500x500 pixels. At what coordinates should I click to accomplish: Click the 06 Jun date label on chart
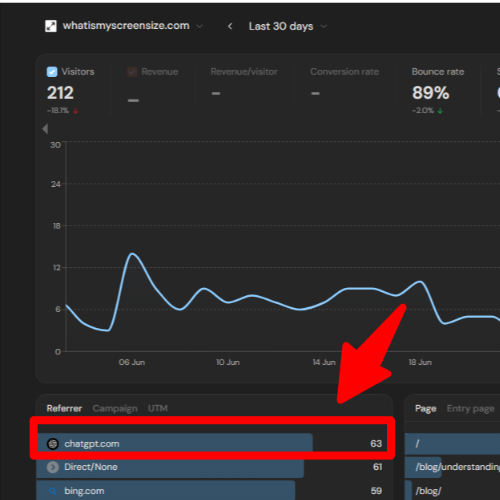[x=132, y=362]
